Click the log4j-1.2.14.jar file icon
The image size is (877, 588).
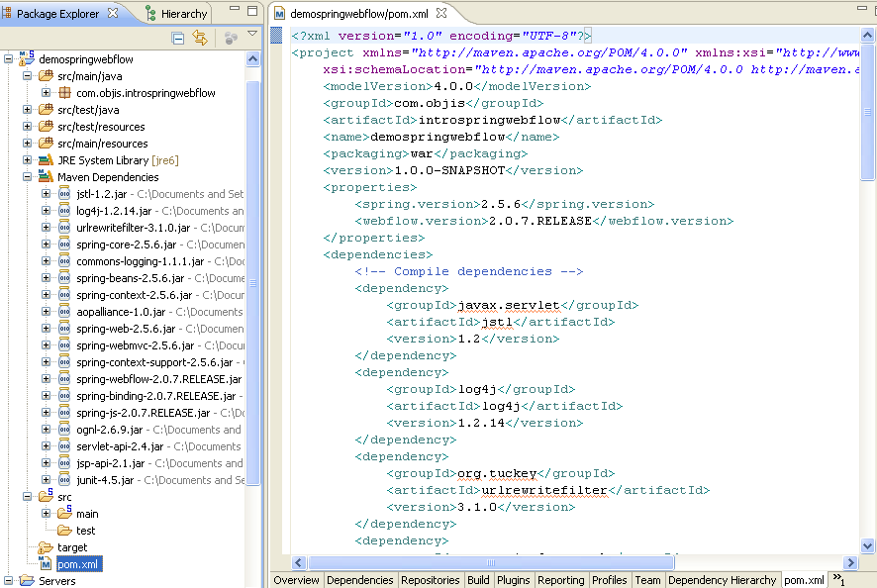click(x=64, y=211)
